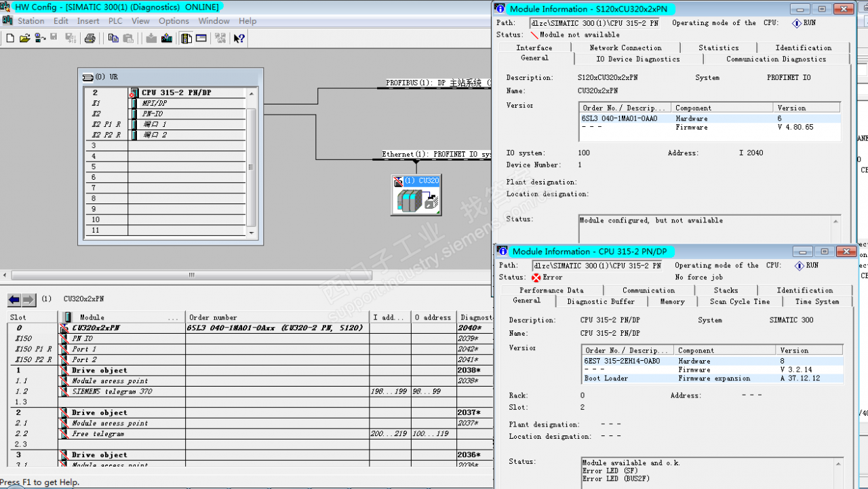The image size is (868, 489).
Task: Open the Options menu
Action: [x=174, y=21]
